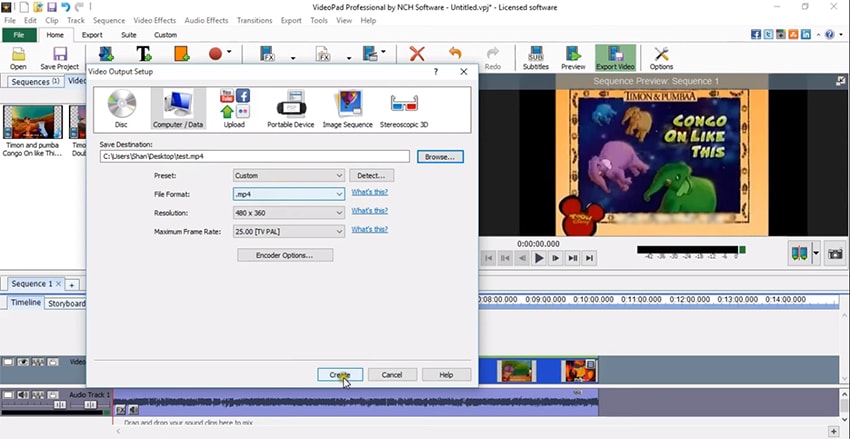The height and width of the screenshot is (439, 850).
Task: Click the Facebook icon in the top bar
Action: [756, 34]
